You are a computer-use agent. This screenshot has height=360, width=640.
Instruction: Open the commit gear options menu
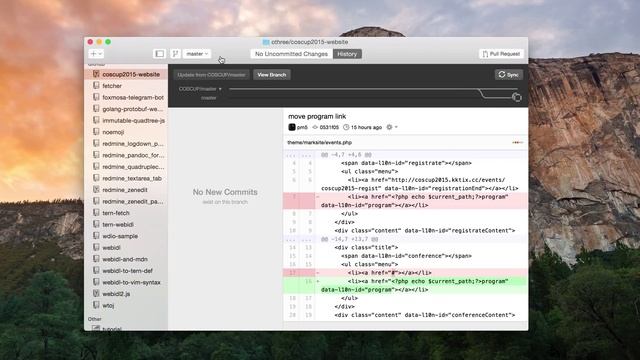392,127
